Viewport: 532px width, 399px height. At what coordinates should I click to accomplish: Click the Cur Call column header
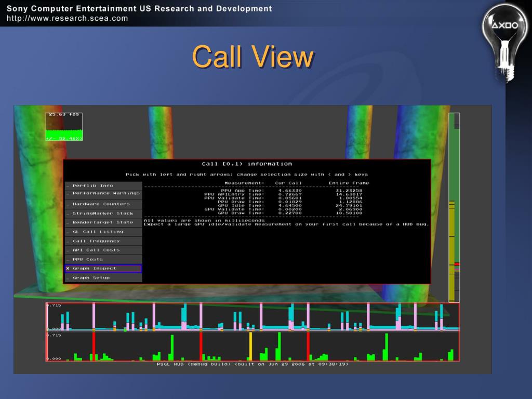point(288,183)
